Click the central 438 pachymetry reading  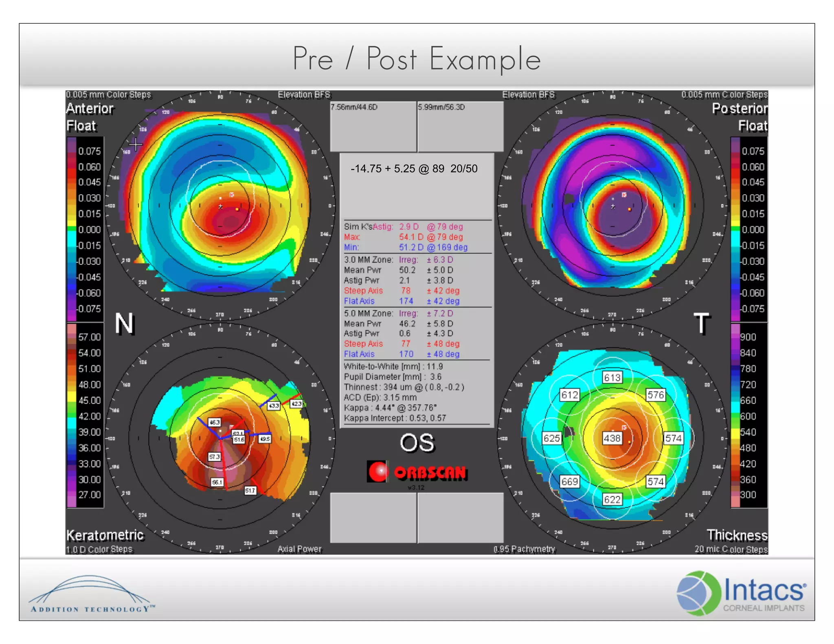click(x=612, y=438)
